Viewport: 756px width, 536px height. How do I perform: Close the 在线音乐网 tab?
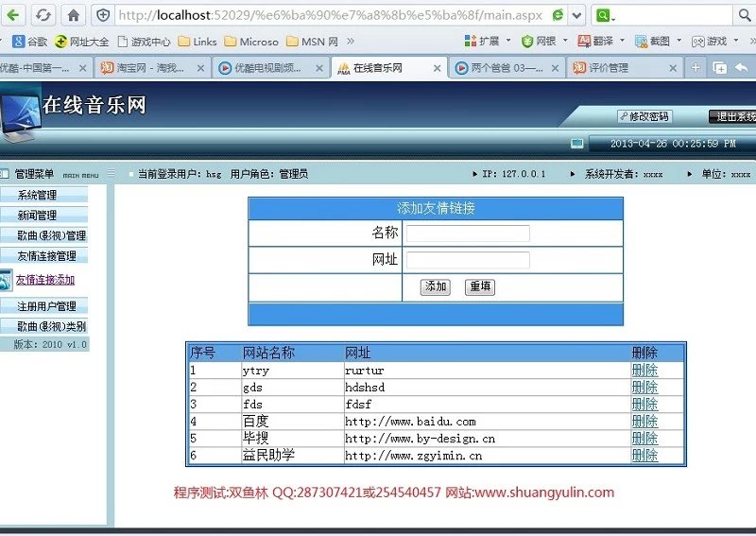437,68
